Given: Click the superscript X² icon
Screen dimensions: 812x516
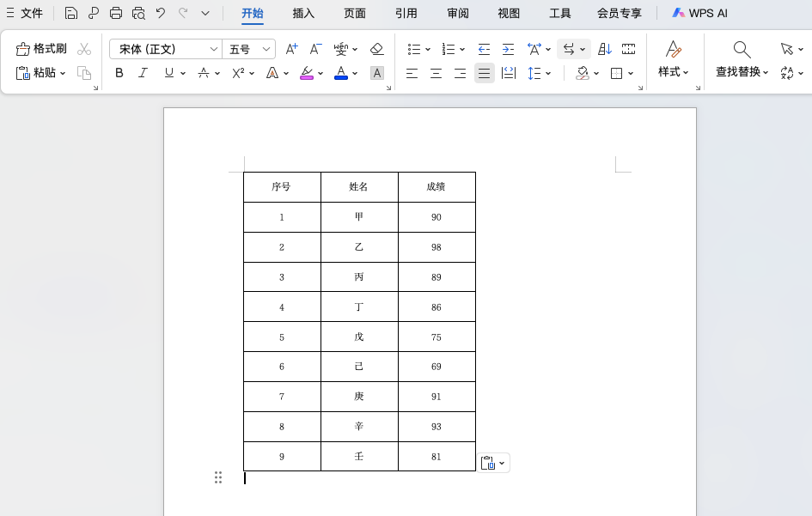Looking at the screenshot, I should point(238,73).
